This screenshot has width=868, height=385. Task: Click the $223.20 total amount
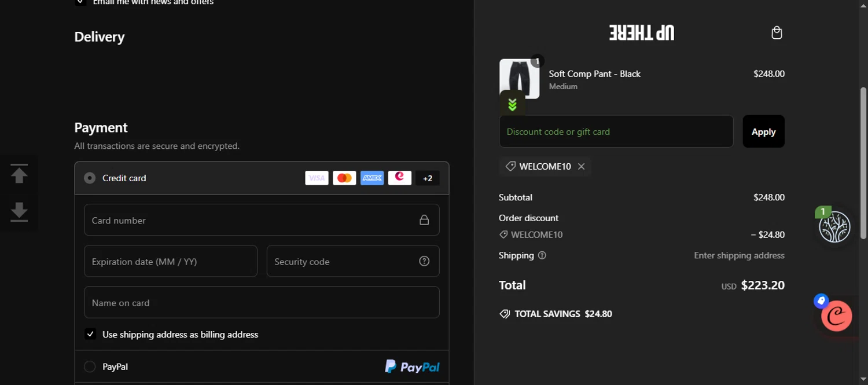tap(763, 285)
